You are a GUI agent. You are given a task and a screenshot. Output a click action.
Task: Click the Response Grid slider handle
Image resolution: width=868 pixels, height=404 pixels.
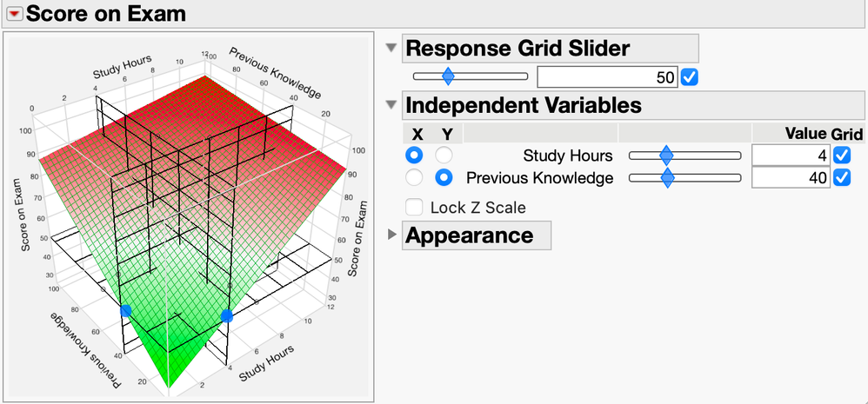(448, 77)
